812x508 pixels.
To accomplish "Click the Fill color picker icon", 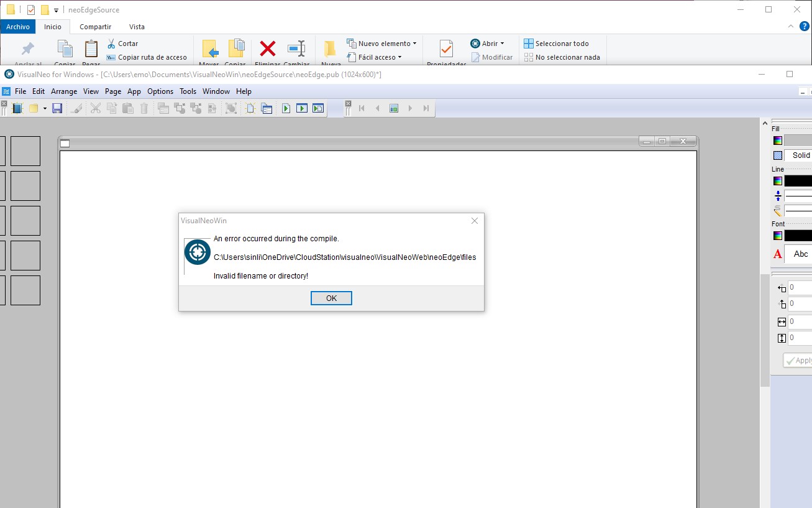I will pyautogui.click(x=777, y=141).
